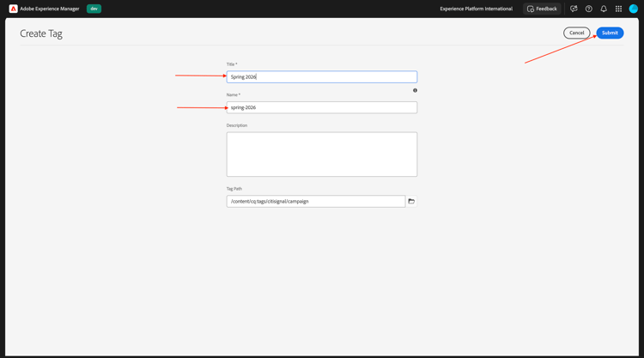Open the Experience Platform International organization switcher
This screenshot has width=644, height=358.
(476, 9)
